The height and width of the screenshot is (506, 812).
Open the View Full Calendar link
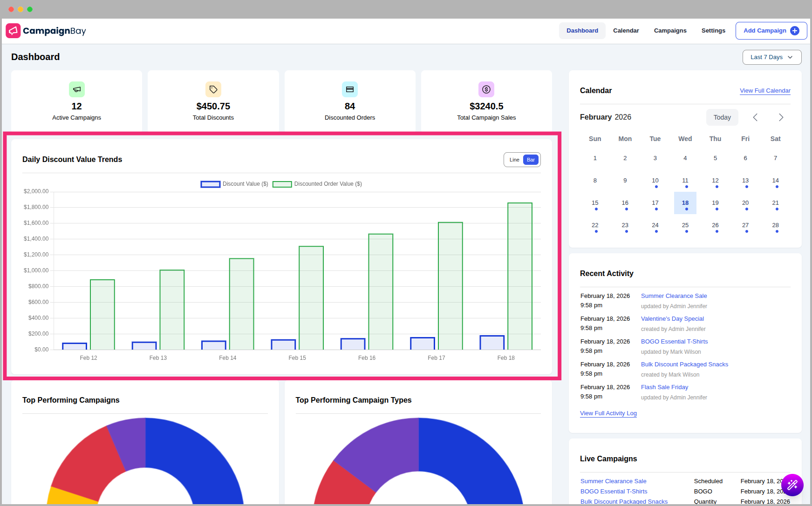[x=765, y=91]
